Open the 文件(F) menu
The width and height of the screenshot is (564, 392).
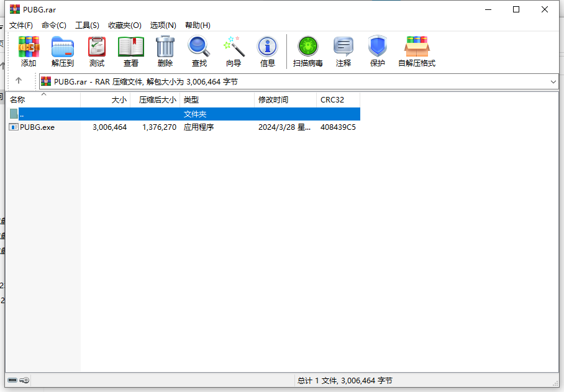[x=21, y=25]
